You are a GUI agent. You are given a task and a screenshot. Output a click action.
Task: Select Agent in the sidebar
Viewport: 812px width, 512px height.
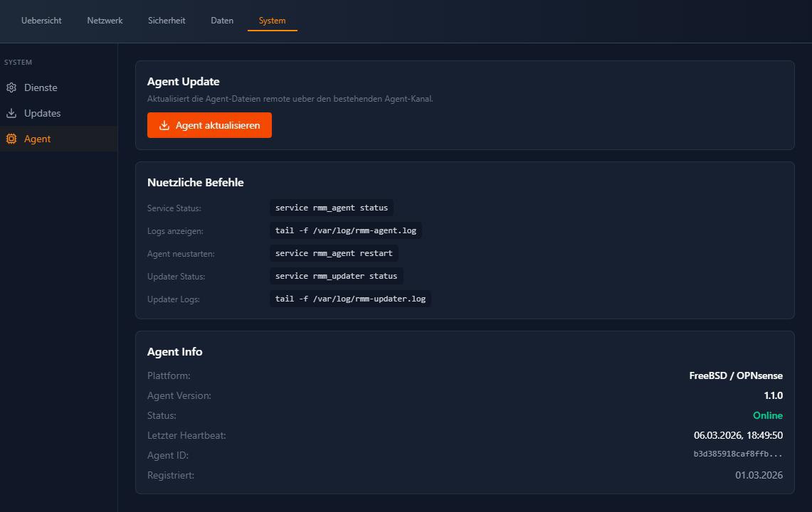59,139
